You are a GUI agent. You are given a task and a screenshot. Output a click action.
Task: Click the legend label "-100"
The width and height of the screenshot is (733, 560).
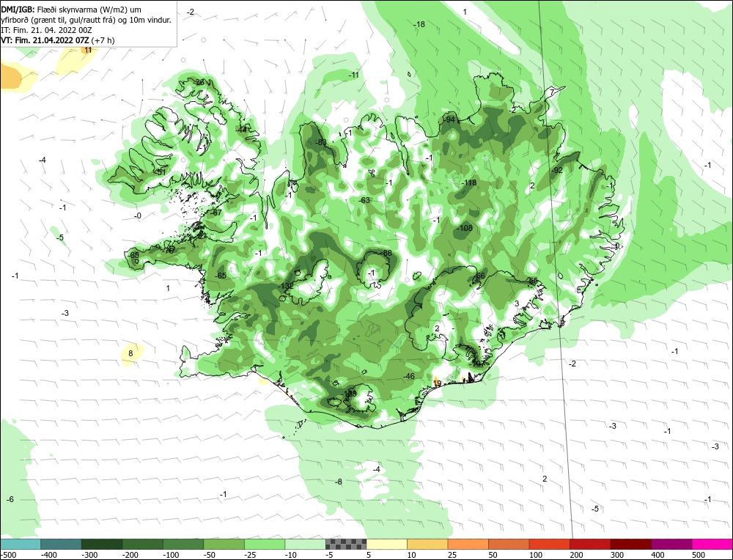click(171, 555)
